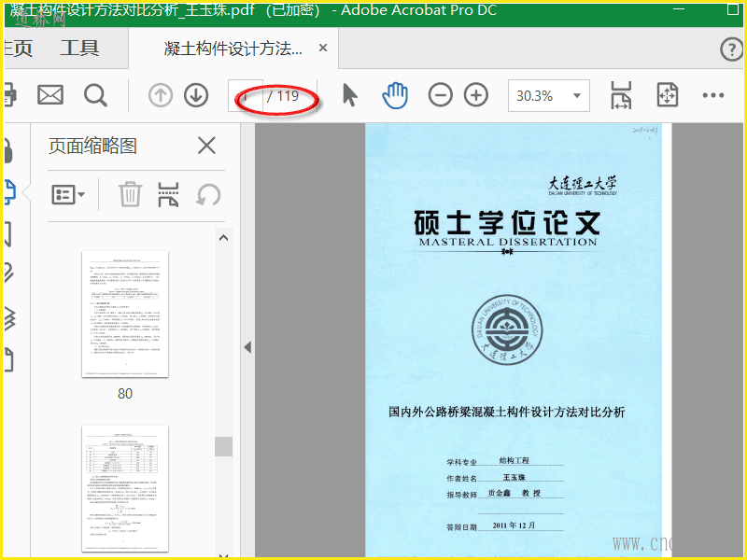This screenshot has width=747, height=560.
Task: Click the document title 国内外公路桥梁混凝土构件设计方法对比分析
Action: 506,412
